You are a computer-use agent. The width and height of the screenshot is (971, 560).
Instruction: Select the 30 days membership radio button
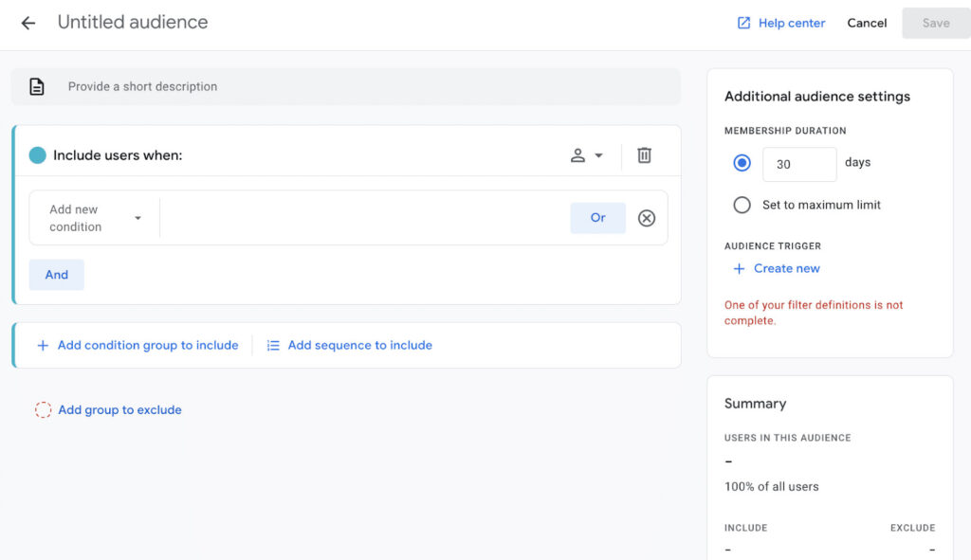tap(742, 163)
